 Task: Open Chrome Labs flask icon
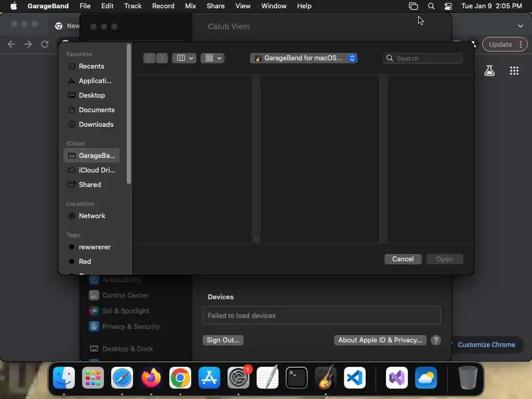(489, 71)
